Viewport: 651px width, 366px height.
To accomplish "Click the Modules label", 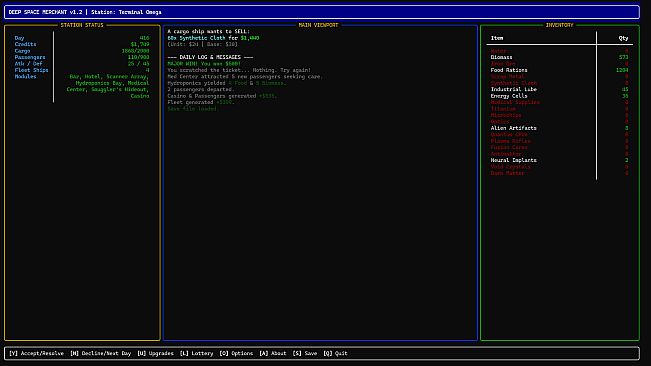I will click(25, 76).
